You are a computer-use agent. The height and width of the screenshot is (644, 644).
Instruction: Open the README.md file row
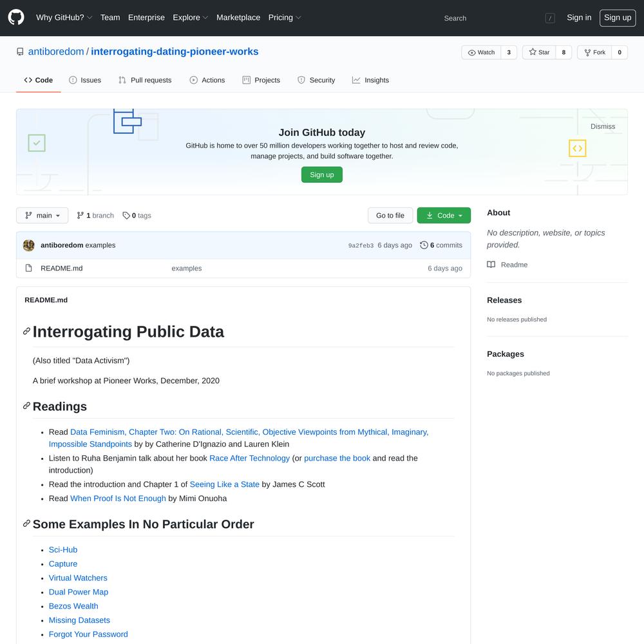[243, 268]
